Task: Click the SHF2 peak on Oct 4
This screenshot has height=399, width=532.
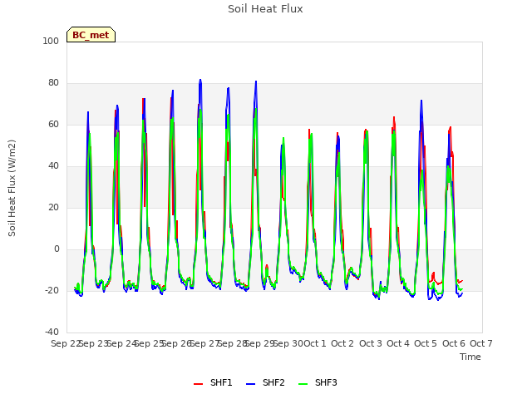Action: click(421, 101)
